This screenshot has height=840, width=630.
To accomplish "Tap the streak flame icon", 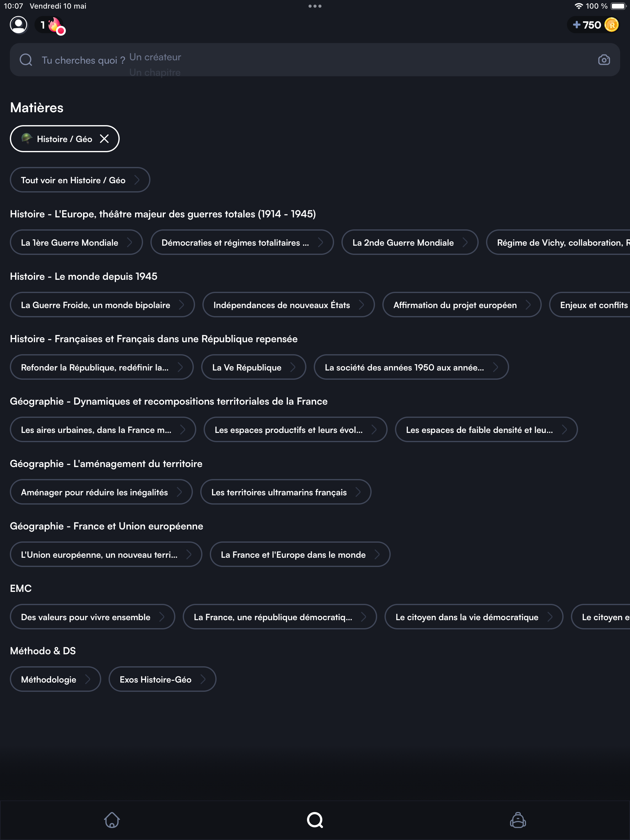I will click(54, 25).
